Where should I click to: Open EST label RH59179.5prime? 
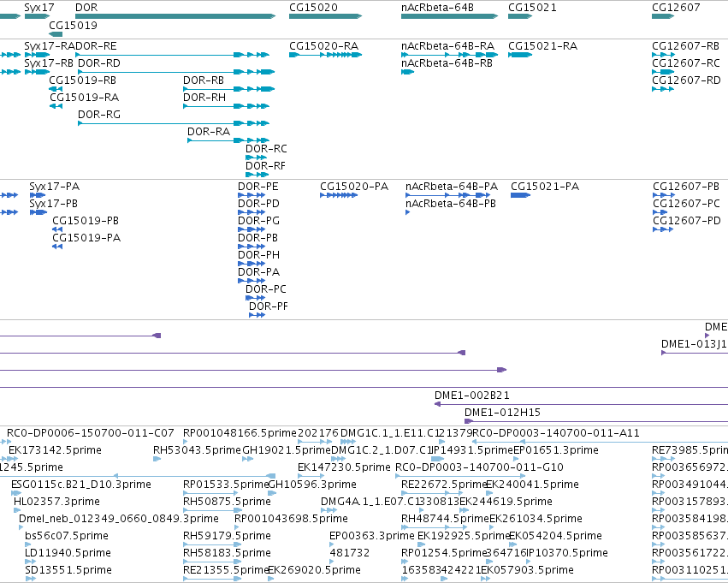tap(227, 536)
